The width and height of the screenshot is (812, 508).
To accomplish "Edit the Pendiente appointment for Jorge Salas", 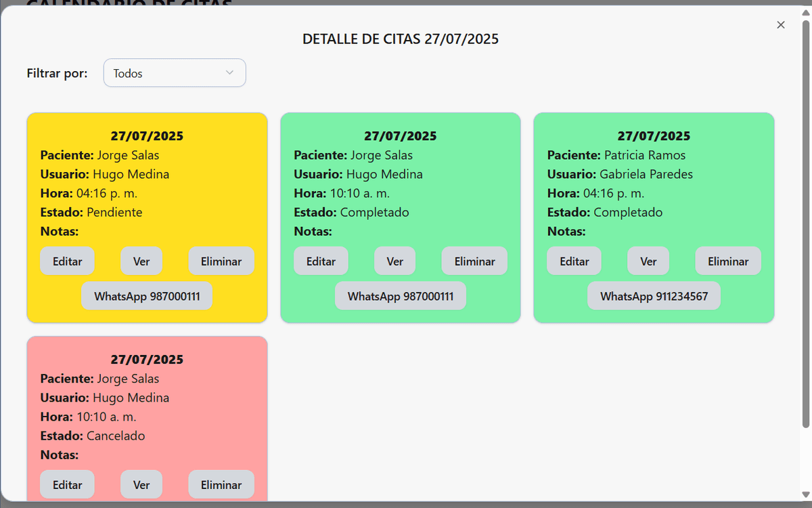I will [x=67, y=261].
